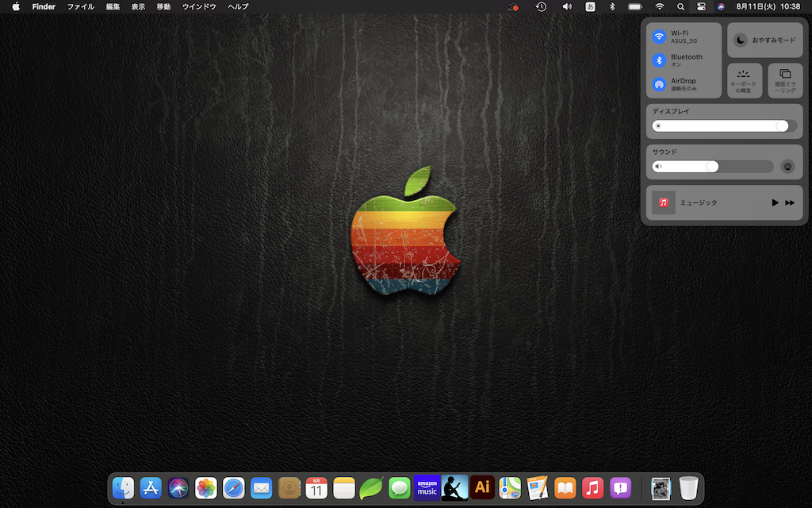Launch Adobe Illustrator from the Dock
This screenshot has height=508, width=812.
482,488
